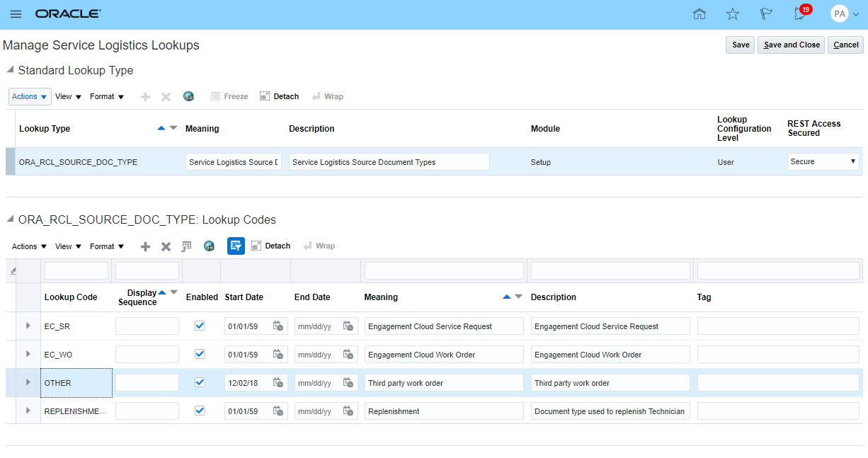The height and width of the screenshot is (458, 868).
Task: Open the Favorites star icon
Action: coord(733,14)
